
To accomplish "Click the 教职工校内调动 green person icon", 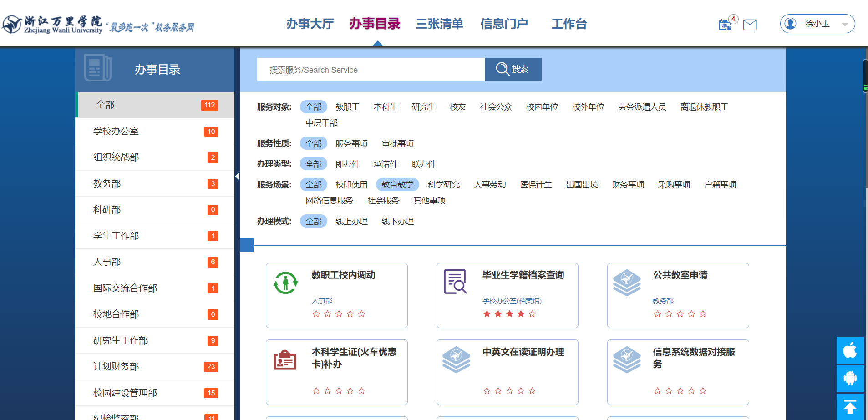I will (x=285, y=283).
